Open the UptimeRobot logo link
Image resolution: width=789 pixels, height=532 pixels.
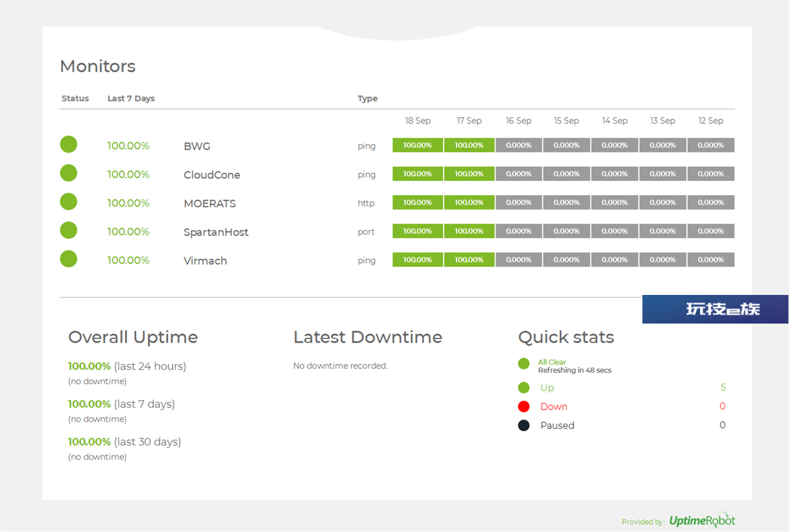[702, 520]
